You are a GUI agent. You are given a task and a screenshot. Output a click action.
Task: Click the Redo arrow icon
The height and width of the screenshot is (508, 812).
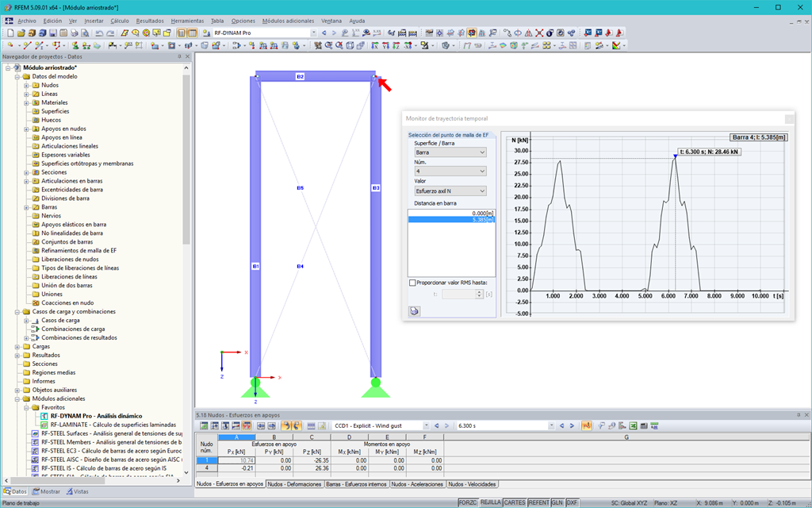(110, 33)
